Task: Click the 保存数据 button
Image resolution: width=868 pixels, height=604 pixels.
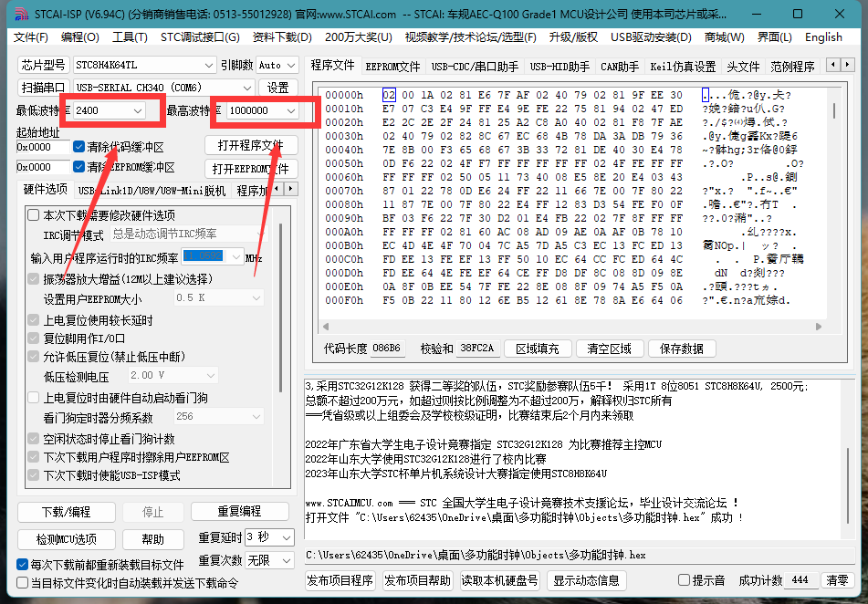Action: click(682, 349)
